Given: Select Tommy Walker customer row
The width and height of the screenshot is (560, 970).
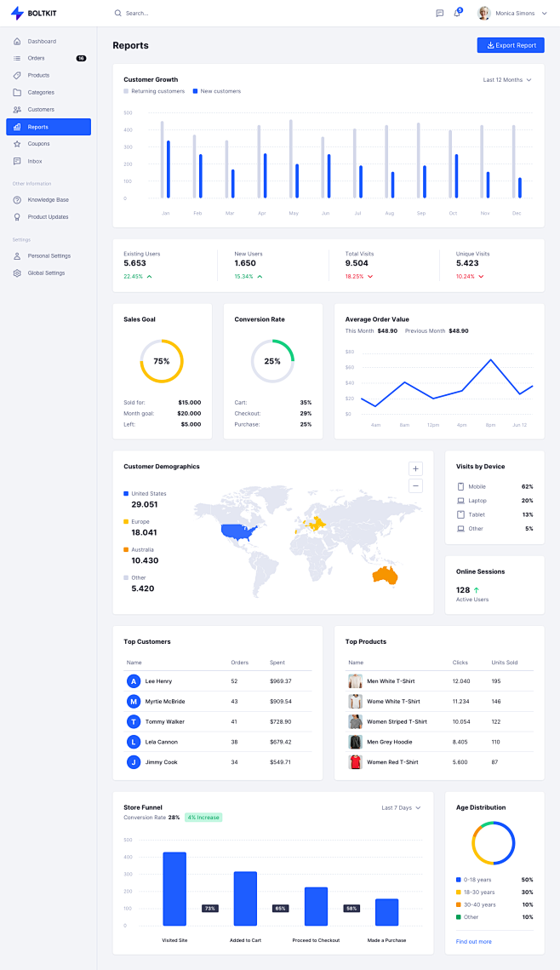Looking at the screenshot, I should tap(218, 722).
